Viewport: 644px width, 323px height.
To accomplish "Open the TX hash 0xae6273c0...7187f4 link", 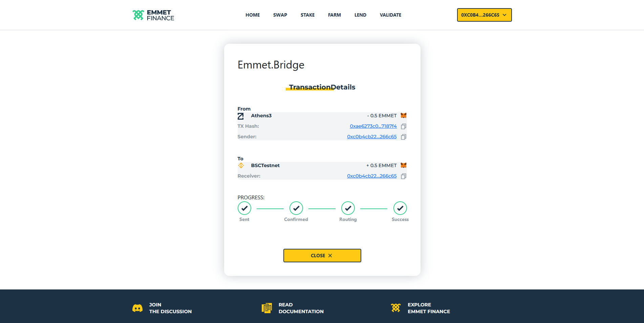I will click(x=373, y=126).
